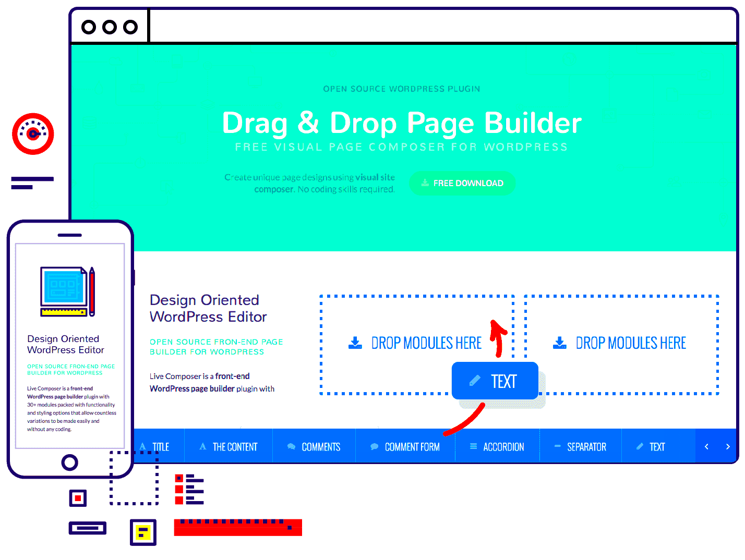Click 'OPEN SOURCE WORDPRESS PLUGIN' text
Image resolution: width=745 pixels, height=560 pixels.
pos(402,89)
